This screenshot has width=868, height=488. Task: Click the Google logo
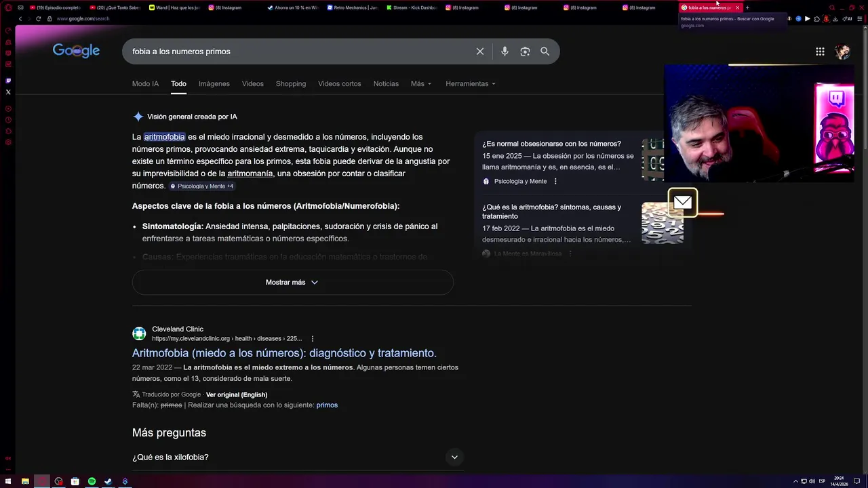(x=76, y=51)
